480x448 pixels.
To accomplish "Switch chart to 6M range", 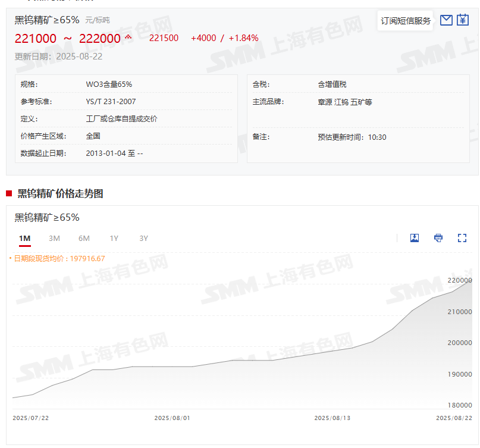I will (84, 239).
